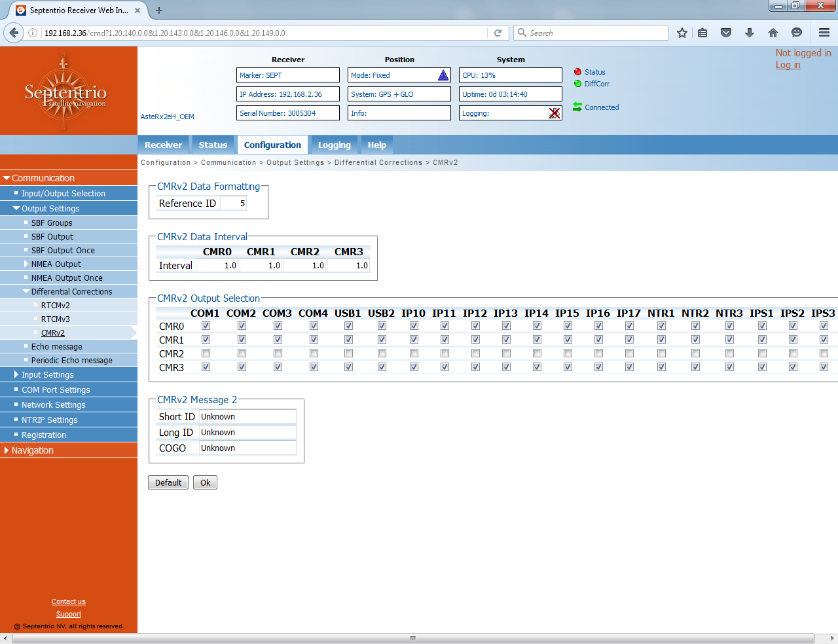Expand the Navigation section

7,450
